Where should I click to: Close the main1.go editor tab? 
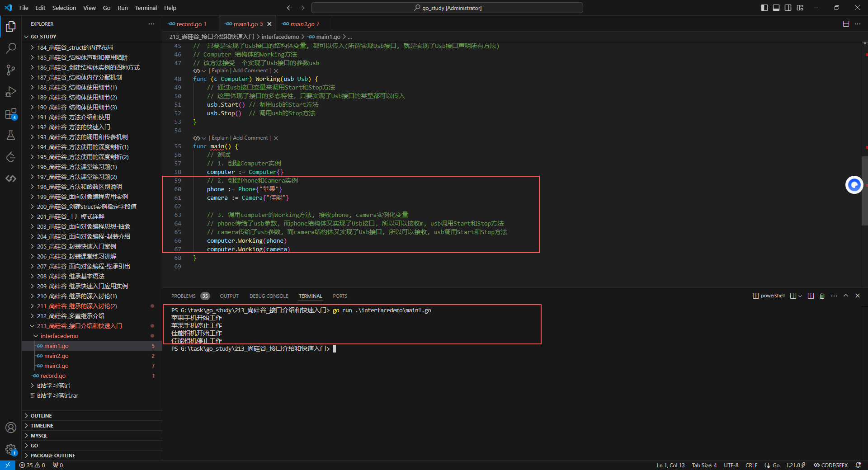tap(269, 24)
